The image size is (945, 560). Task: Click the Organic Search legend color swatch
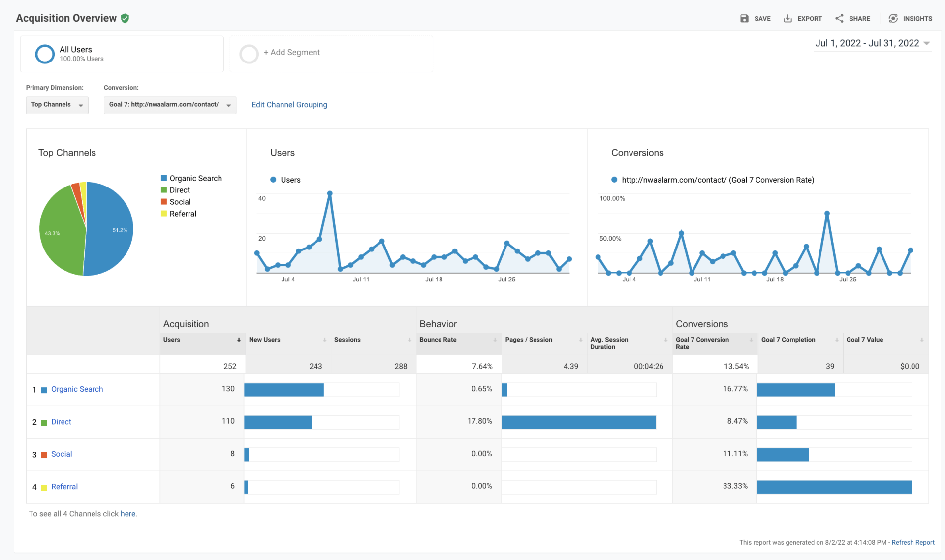pos(164,178)
